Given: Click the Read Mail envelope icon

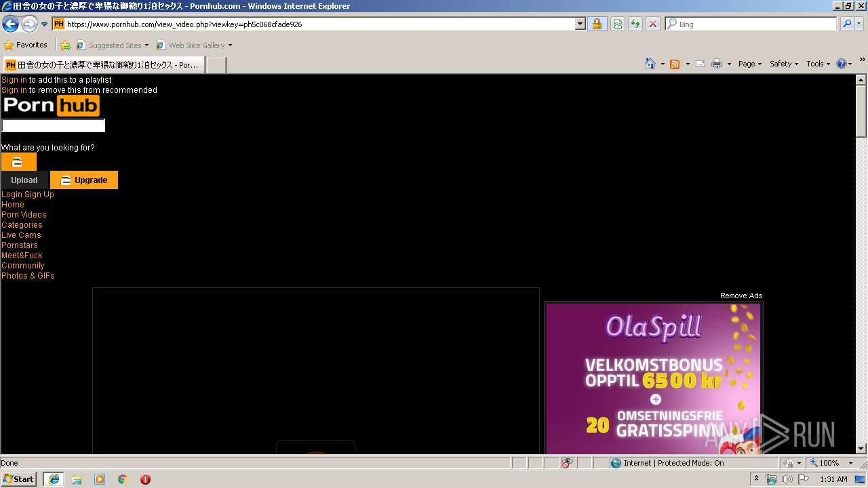Looking at the screenshot, I should click(701, 64).
